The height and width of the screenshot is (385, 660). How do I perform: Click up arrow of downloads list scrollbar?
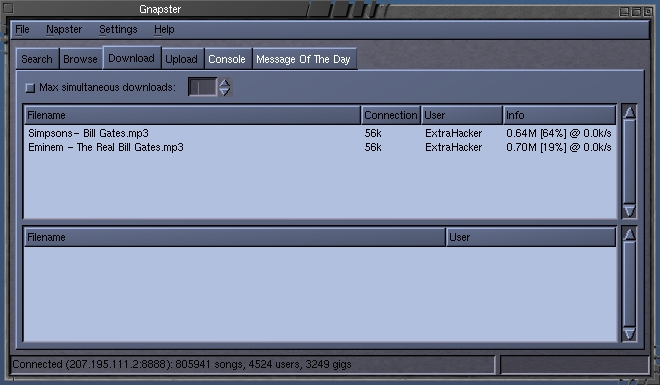[x=629, y=112]
